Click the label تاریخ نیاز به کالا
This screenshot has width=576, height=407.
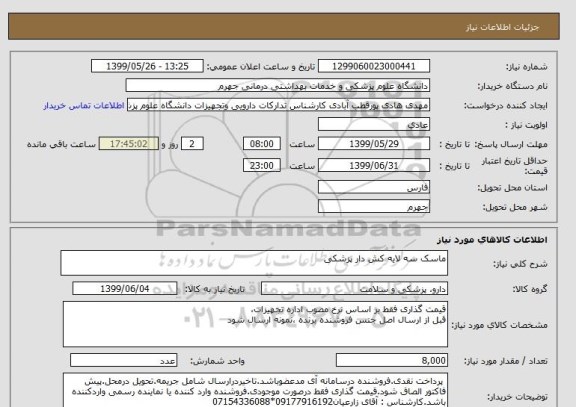[214, 289]
